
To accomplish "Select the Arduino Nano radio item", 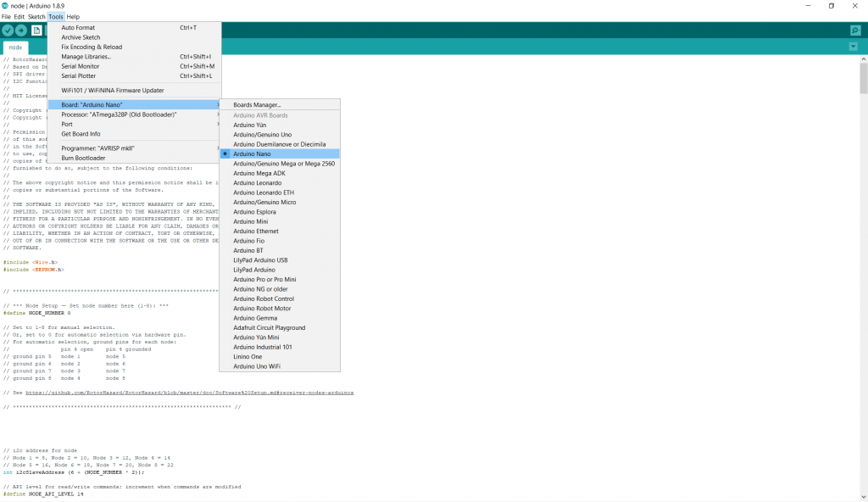I will pos(280,154).
